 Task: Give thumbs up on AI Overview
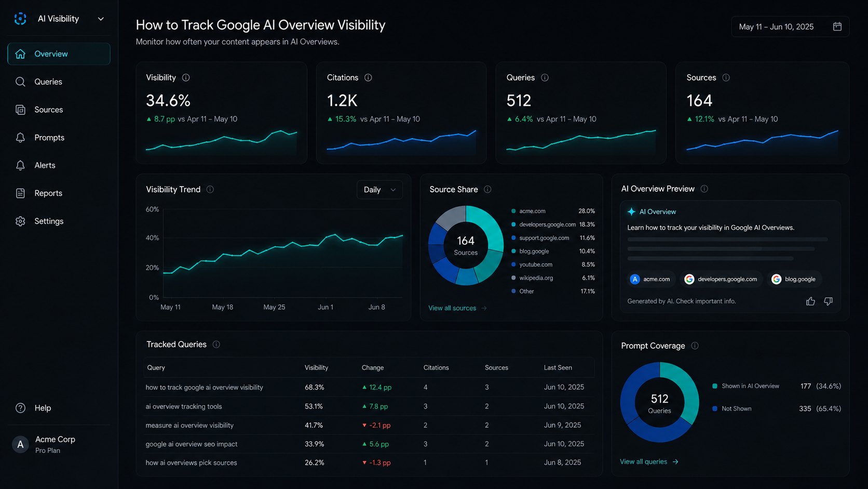tap(810, 301)
